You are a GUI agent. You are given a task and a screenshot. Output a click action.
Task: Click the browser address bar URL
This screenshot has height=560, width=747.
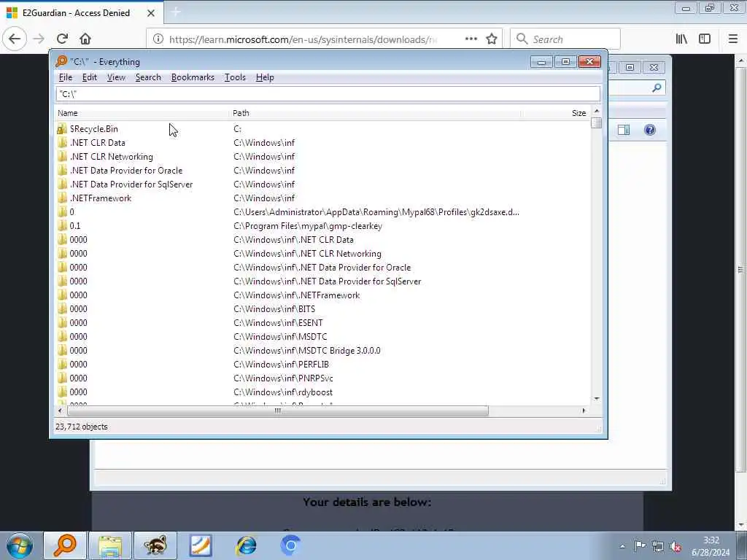(x=303, y=39)
